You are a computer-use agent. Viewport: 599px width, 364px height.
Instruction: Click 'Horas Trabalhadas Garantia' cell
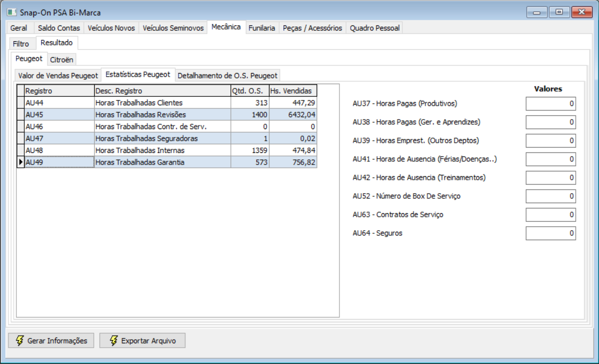tap(163, 162)
